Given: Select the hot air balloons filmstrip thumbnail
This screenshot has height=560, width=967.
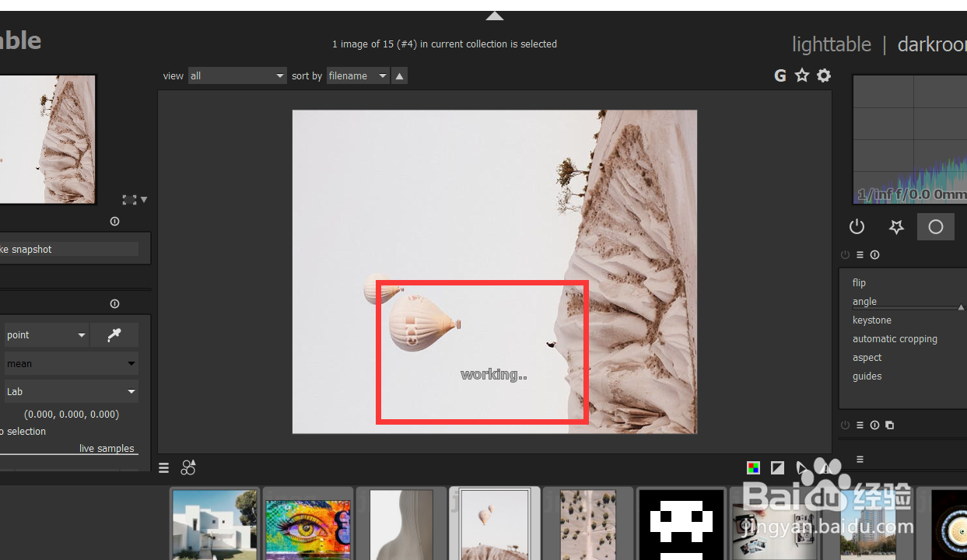Looking at the screenshot, I should point(496,524).
